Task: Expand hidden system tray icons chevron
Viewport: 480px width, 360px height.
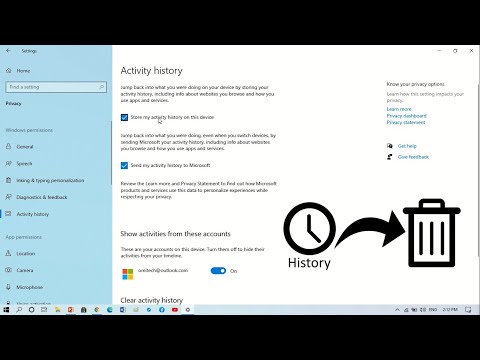Action: pyautogui.click(x=397, y=310)
